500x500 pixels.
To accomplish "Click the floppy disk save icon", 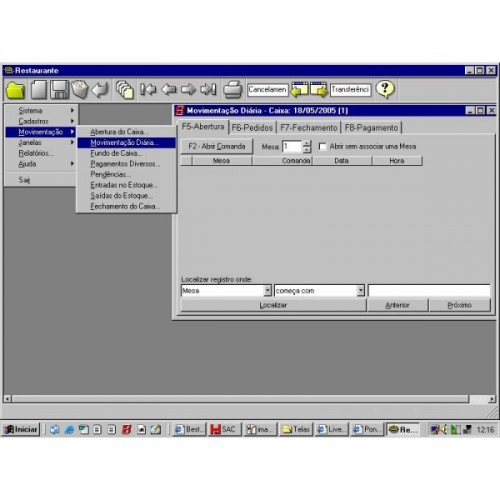I will point(59,90).
